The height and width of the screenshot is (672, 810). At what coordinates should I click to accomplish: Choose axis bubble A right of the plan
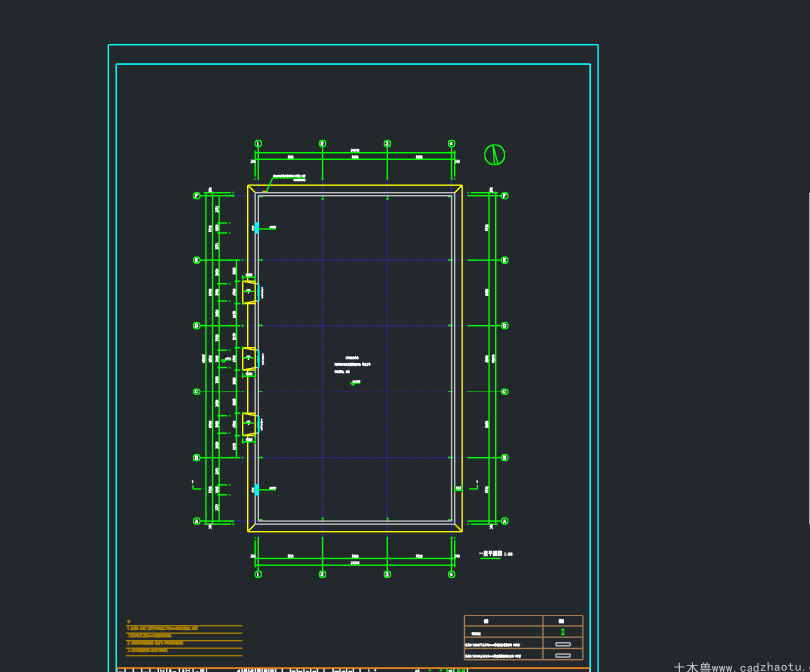point(505,521)
